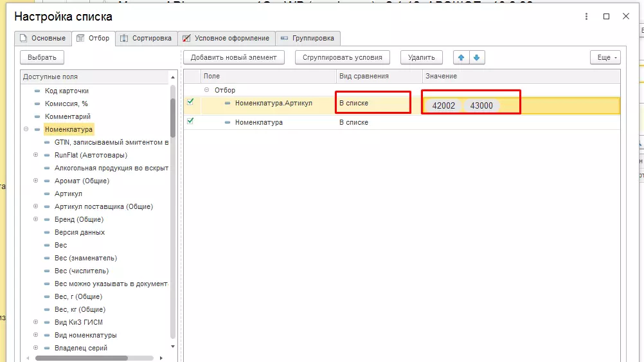This screenshot has height=362, width=644.
Task: Switch to the Группировка tab
Action: [x=308, y=38]
